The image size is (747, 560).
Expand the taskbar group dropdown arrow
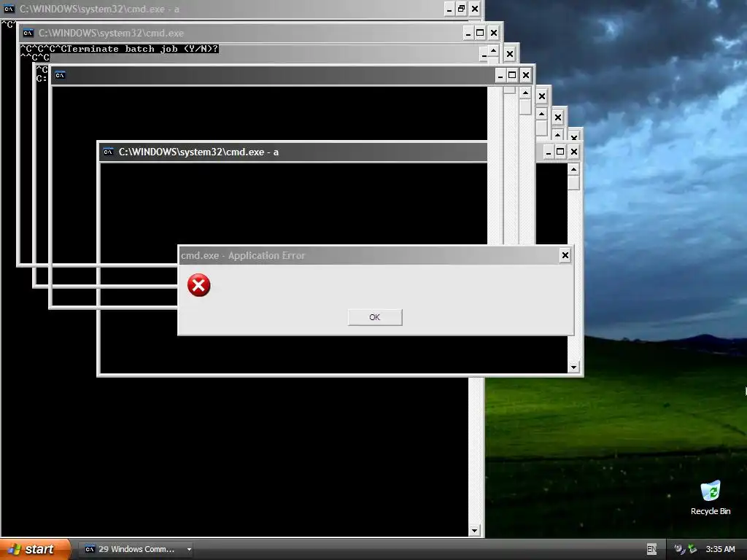coord(189,549)
